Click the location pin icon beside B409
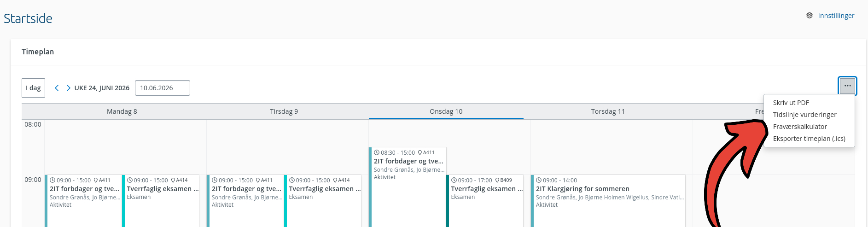The height and width of the screenshot is (227, 868). point(497,180)
